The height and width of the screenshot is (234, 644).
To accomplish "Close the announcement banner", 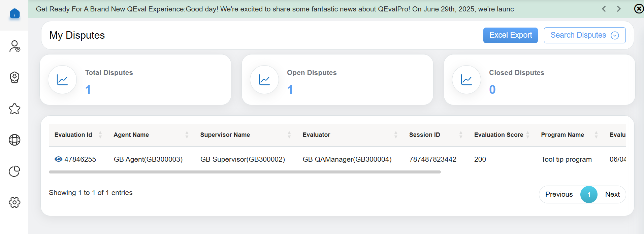I will tap(639, 9).
